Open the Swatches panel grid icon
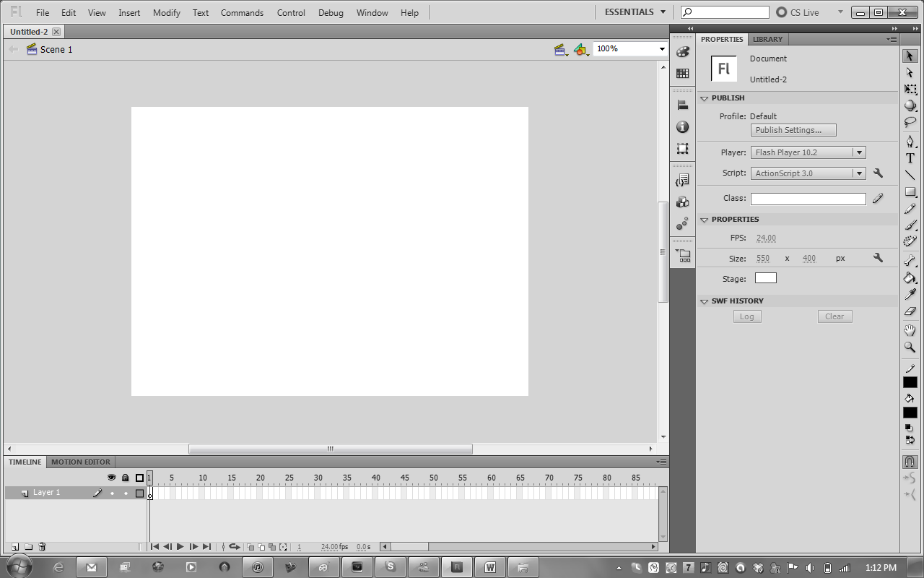 click(682, 73)
